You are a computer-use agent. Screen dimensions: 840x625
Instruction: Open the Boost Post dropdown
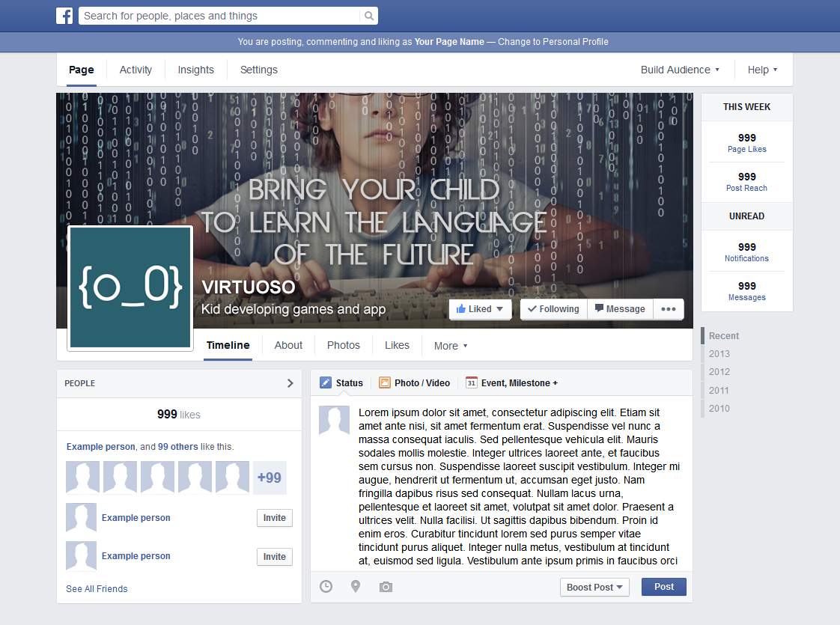click(x=594, y=587)
